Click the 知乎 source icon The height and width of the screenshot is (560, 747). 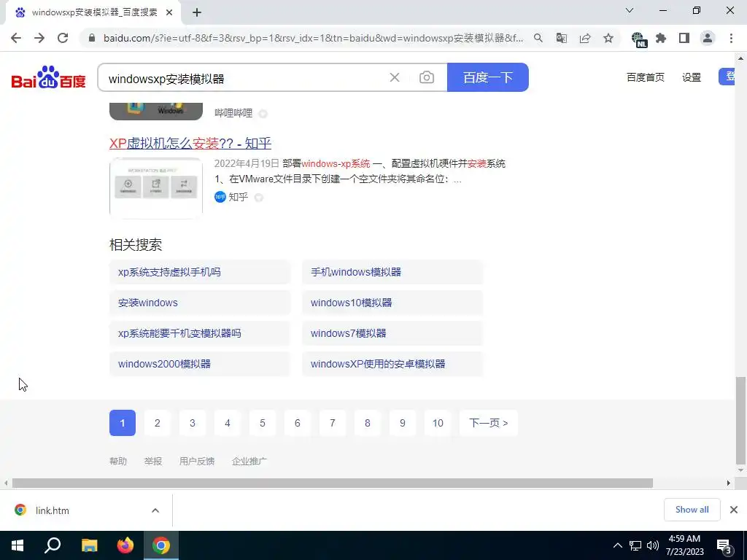[x=220, y=197]
